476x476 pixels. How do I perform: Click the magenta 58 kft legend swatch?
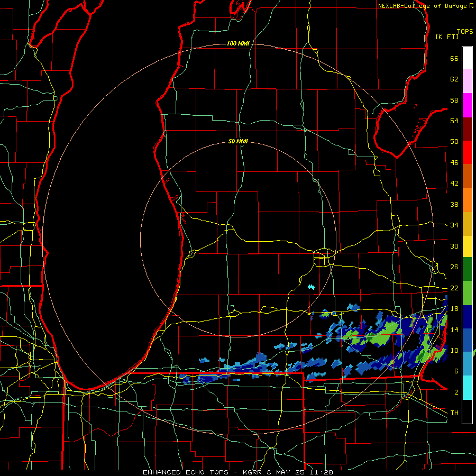(467, 105)
